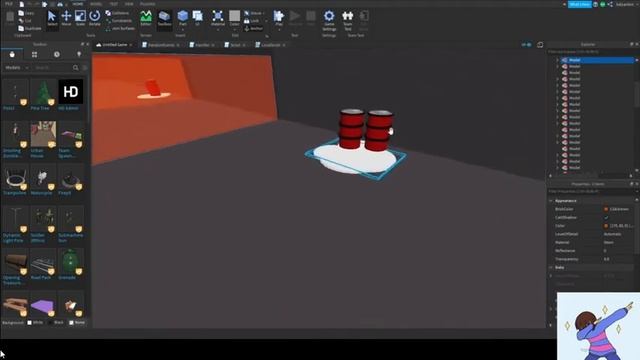Select the Grenade toolbox model

[x=71, y=264]
